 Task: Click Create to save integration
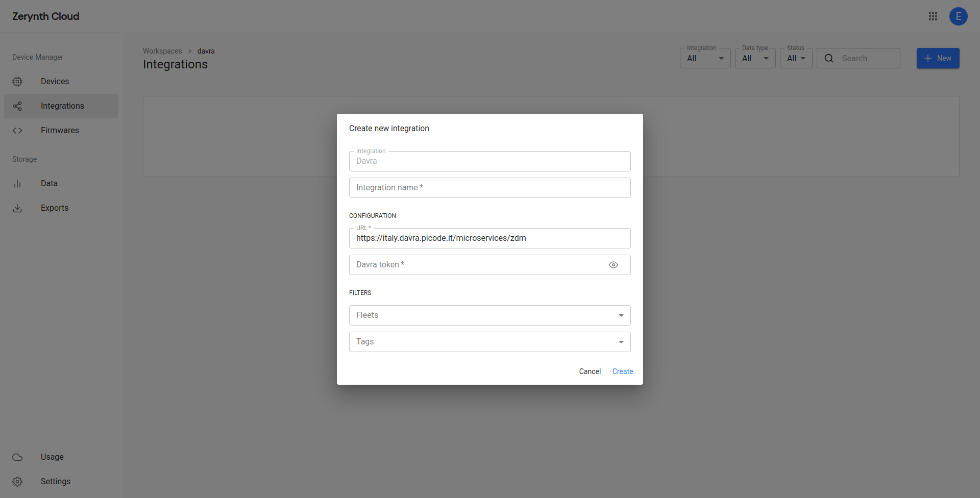tap(623, 371)
